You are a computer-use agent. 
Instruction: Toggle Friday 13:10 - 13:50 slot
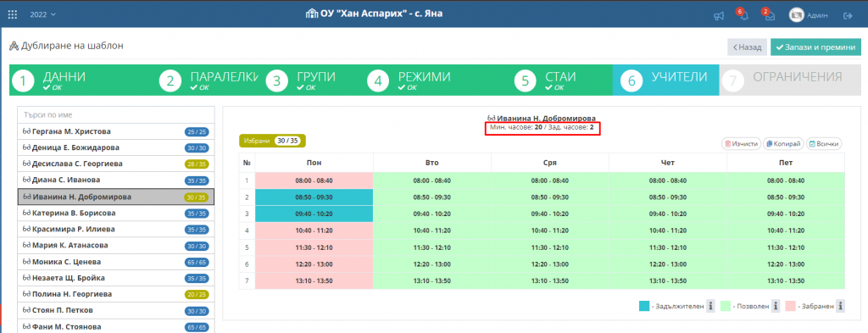pyautogui.click(x=786, y=281)
